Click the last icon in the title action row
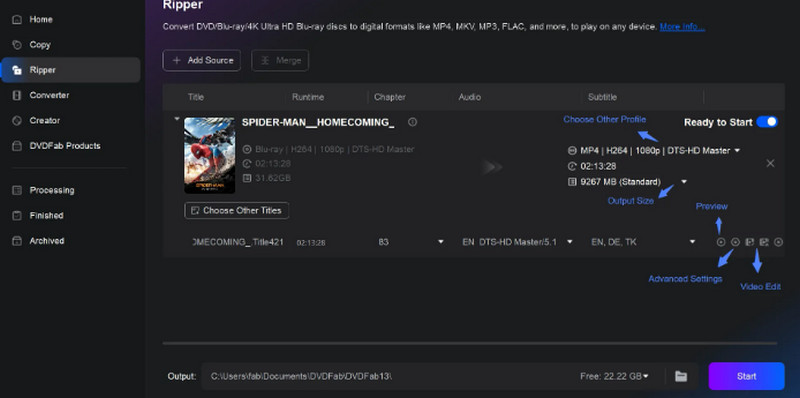Screen dimensions: 800x398 coord(778,242)
